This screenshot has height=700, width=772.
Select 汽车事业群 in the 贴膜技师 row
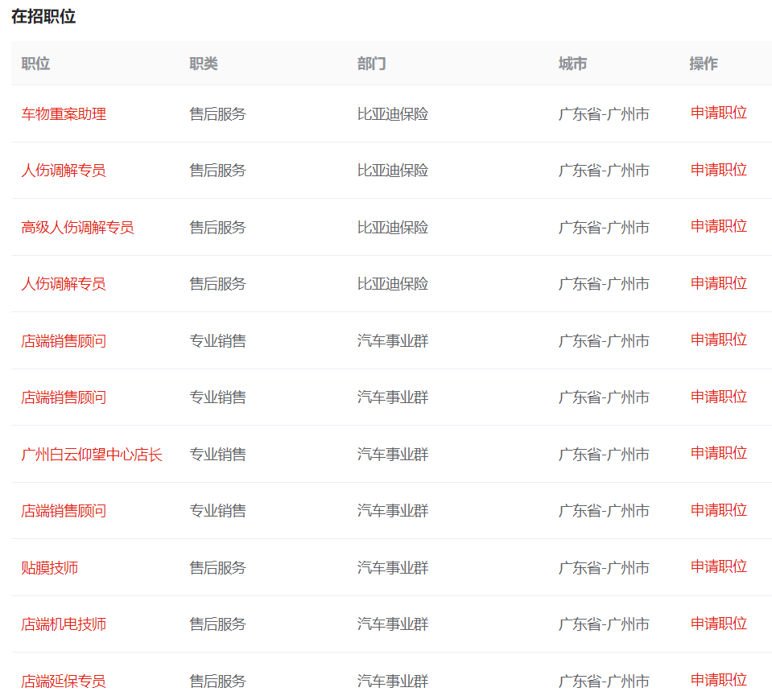tap(393, 568)
